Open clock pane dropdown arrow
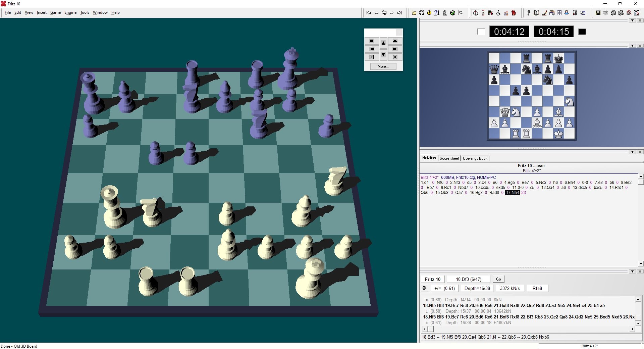This screenshot has width=644, height=349. (633, 20)
